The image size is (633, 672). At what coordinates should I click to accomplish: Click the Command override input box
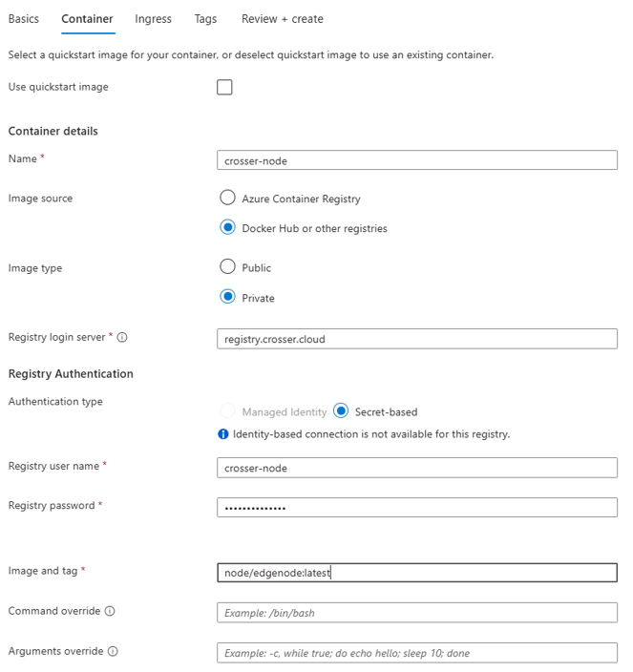click(417, 613)
